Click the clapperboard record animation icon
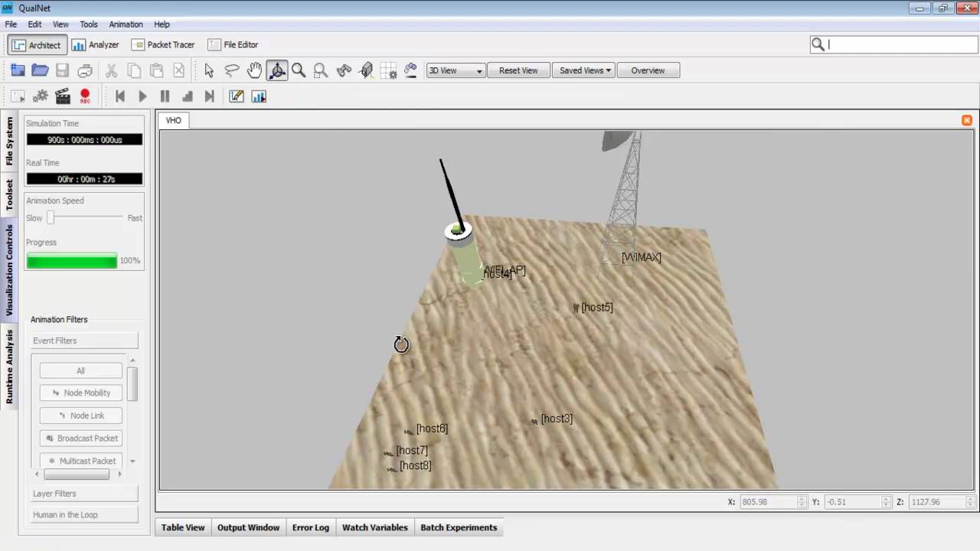Image resolution: width=980 pixels, height=551 pixels. 63,96
